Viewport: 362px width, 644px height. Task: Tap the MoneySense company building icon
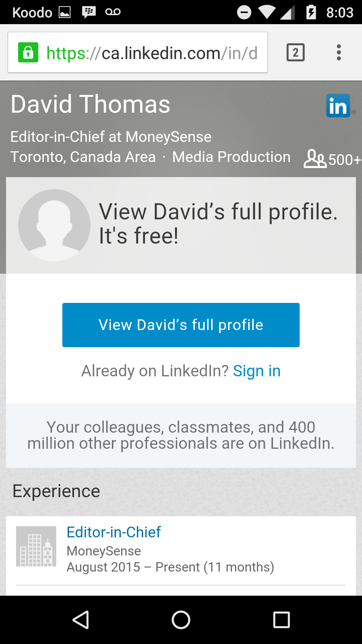coord(36,546)
